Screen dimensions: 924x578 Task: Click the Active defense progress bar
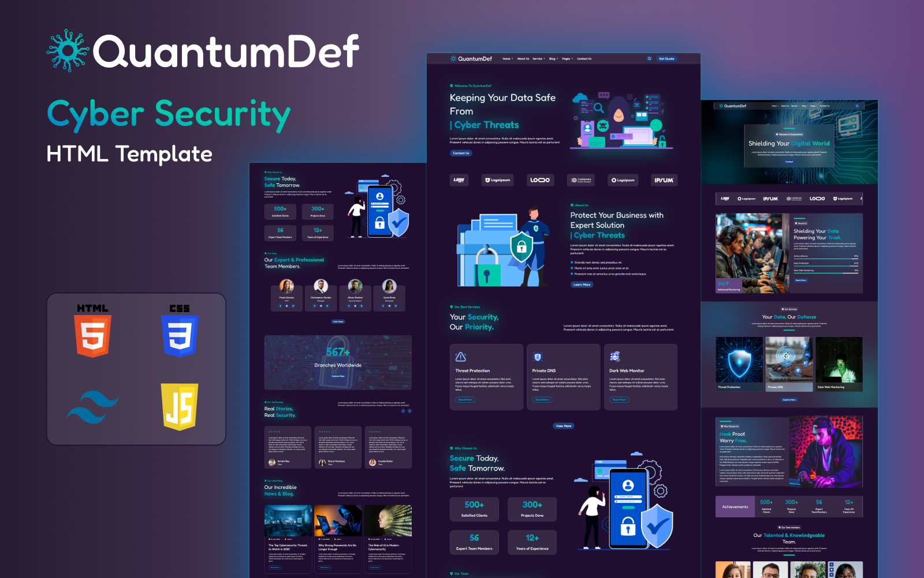pos(826,258)
